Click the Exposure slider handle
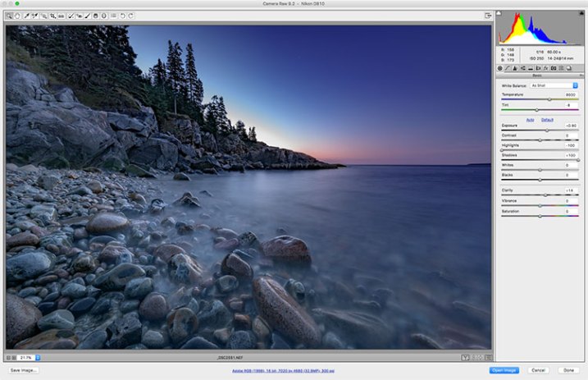588x380 pixels. (x=547, y=130)
